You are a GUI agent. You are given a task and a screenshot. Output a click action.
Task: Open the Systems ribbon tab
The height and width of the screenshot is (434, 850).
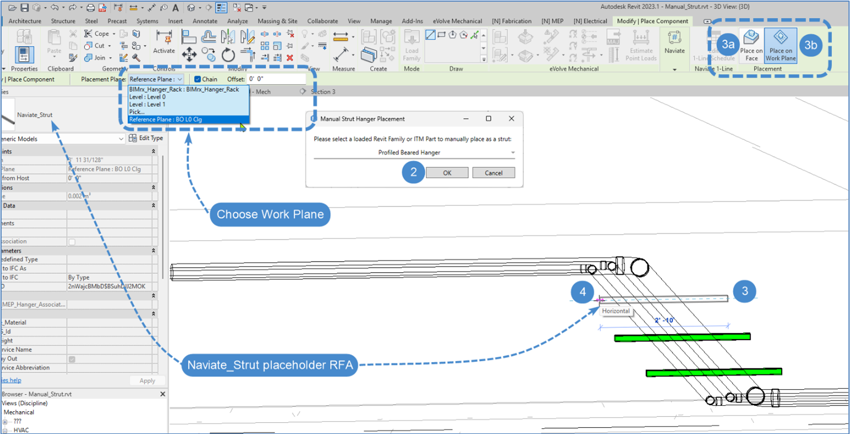(x=147, y=21)
